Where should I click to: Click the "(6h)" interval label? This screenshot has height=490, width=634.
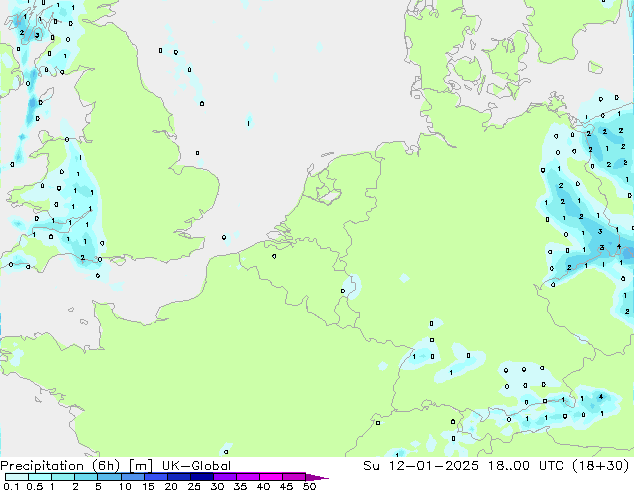(x=106, y=466)
